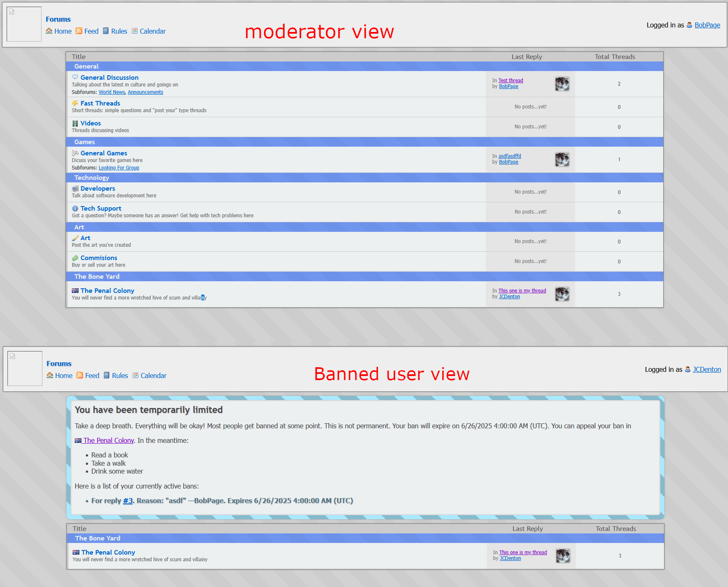The width and height of the screenshot is (728, 587).
Task: Click the gamepad icon beside General Games
Action: point(75,153)
